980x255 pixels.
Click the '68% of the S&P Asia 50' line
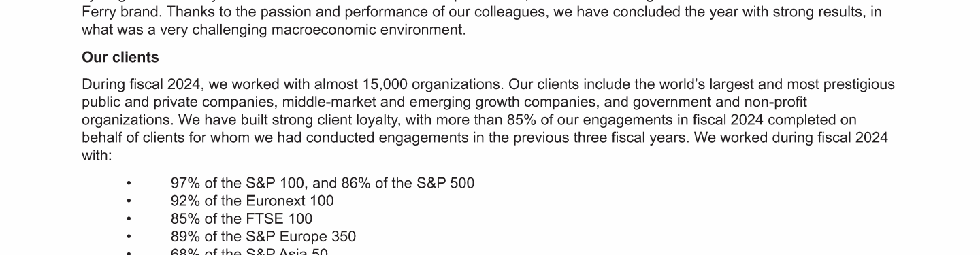(x=249, y=252)
